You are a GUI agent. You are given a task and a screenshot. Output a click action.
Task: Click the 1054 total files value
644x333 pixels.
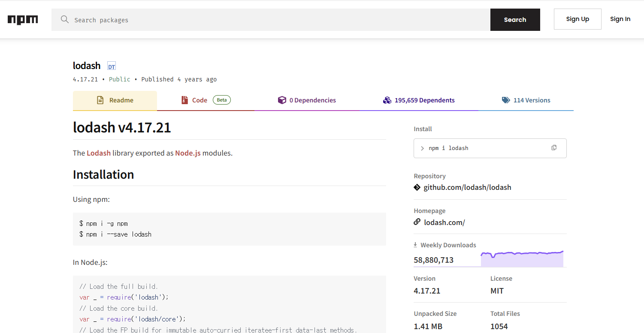click(x=499, y=326)
